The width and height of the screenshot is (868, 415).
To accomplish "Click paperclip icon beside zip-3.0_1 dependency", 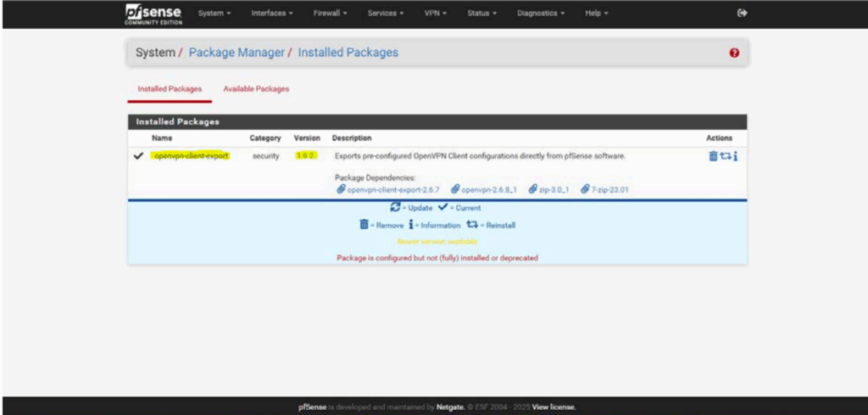I will (x=532, y=189).
